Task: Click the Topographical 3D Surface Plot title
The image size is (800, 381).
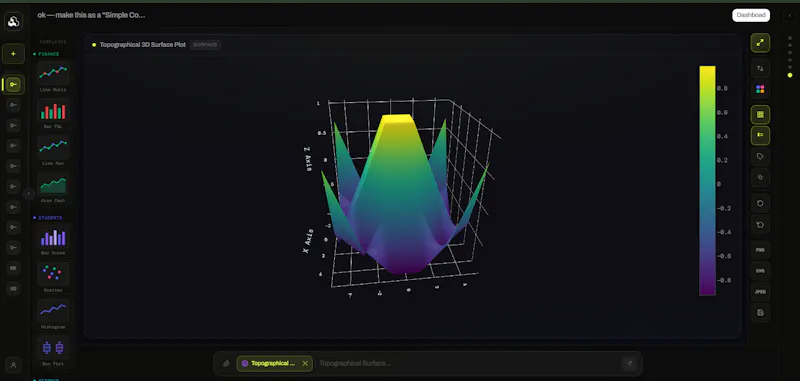Action: pos(142,45)
